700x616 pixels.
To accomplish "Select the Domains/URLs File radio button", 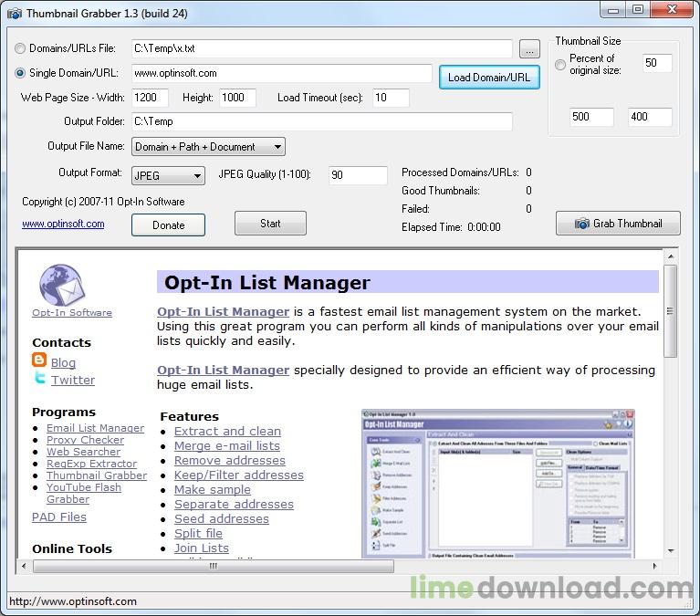I will tap(20, 48).
